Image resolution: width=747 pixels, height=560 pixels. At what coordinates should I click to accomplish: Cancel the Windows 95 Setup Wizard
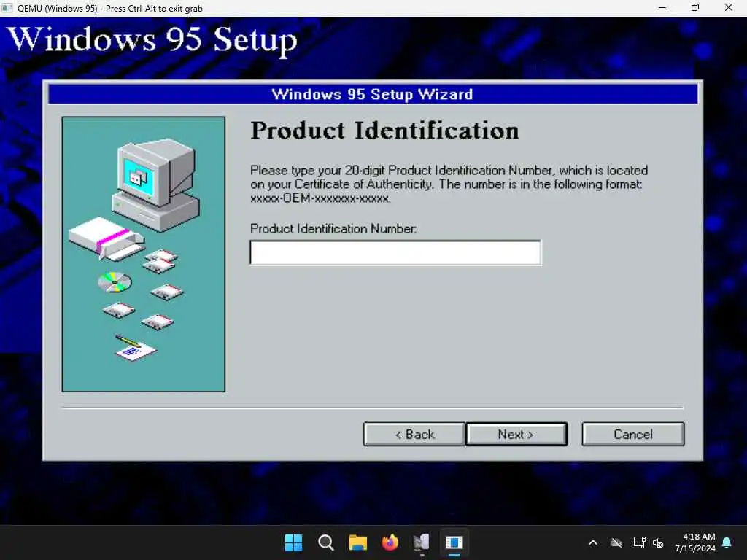point(633,435)
